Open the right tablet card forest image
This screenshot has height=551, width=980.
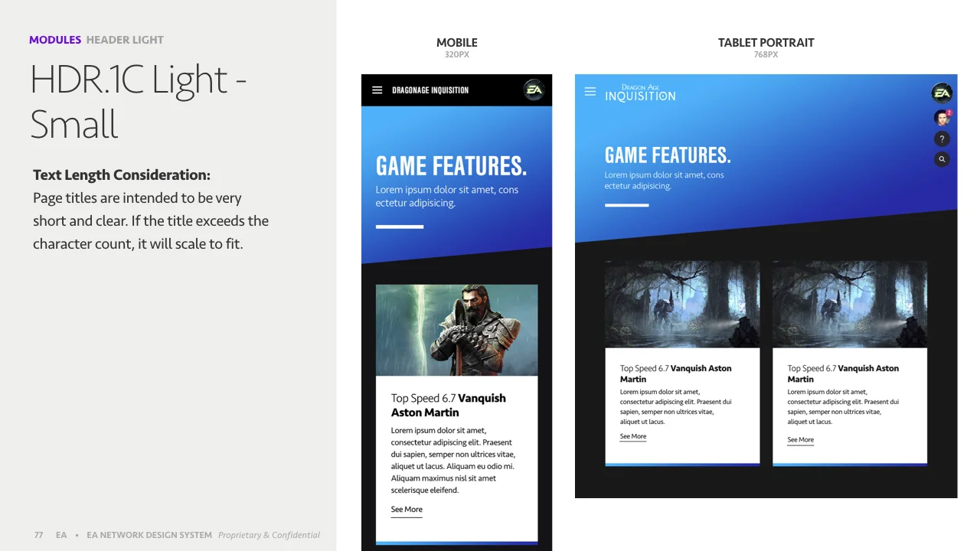point(850,305)
